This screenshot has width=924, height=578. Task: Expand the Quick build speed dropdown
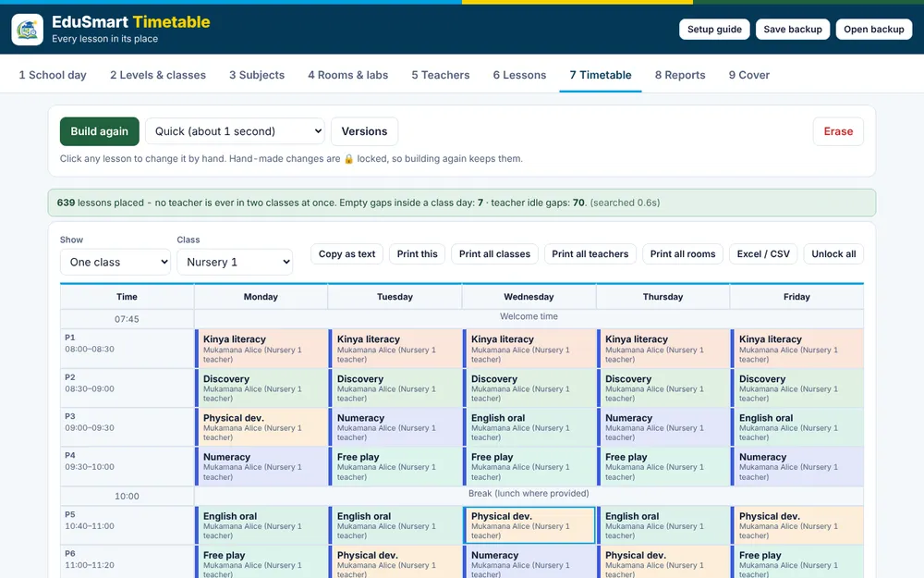coord(235,131)
